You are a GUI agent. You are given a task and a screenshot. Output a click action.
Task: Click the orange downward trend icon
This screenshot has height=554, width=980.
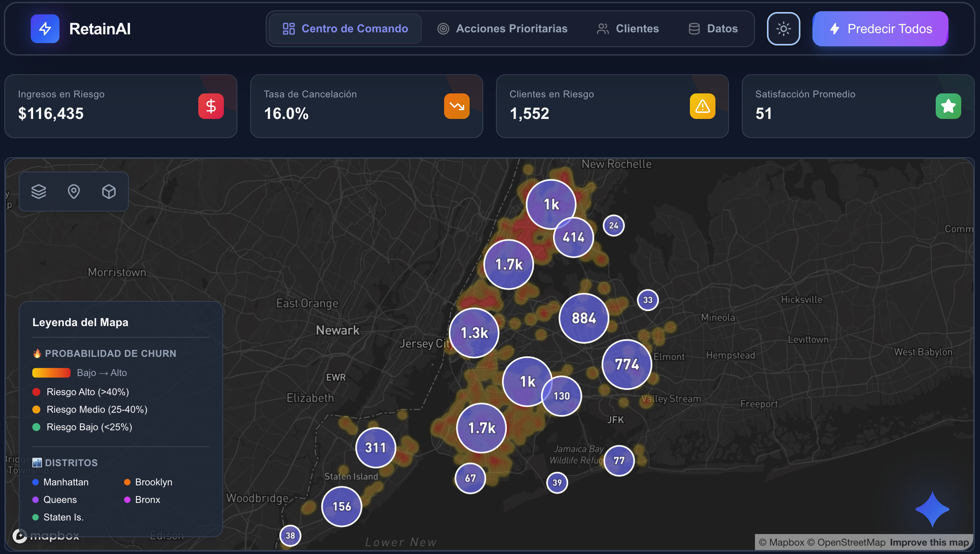tap(456, 106)
